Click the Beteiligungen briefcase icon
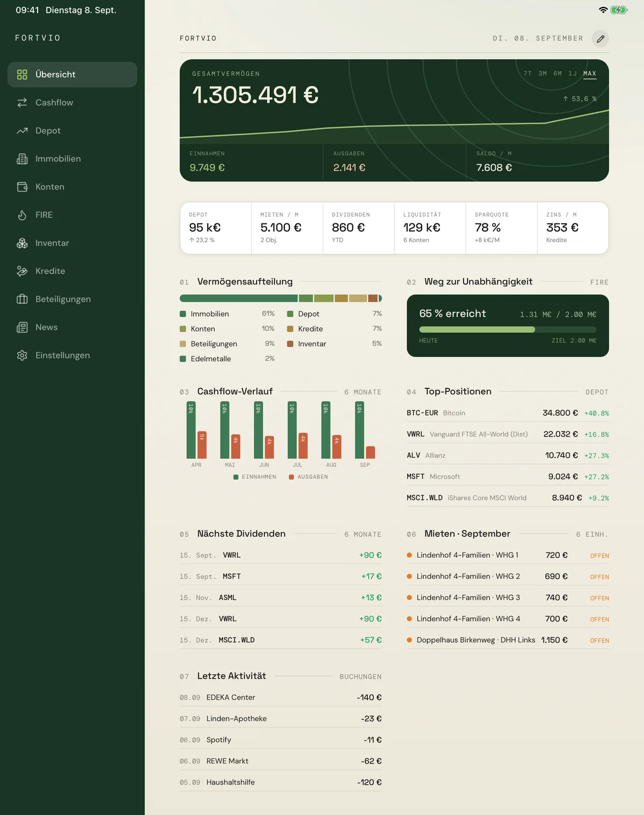644x815 pixels. pyautogui.click(x=22, y=299)
